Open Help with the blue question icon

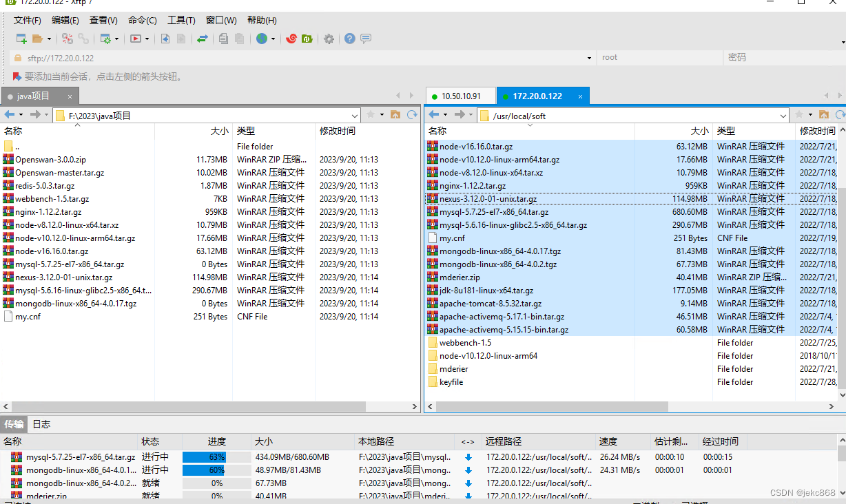350,39
